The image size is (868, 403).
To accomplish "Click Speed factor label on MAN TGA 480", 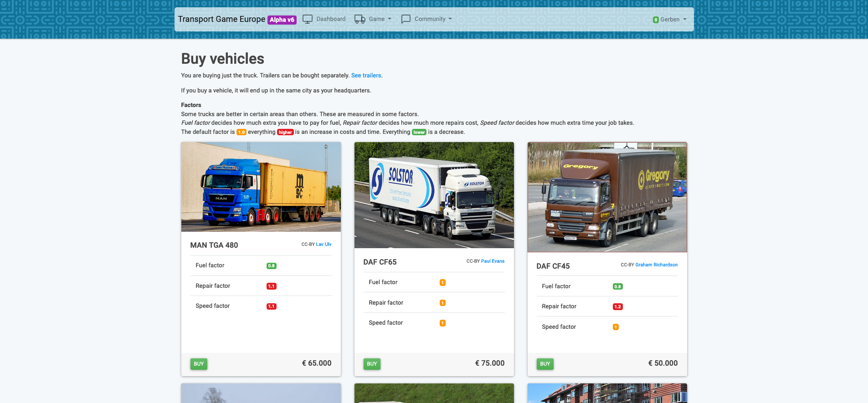I will (x=213, y=306).
